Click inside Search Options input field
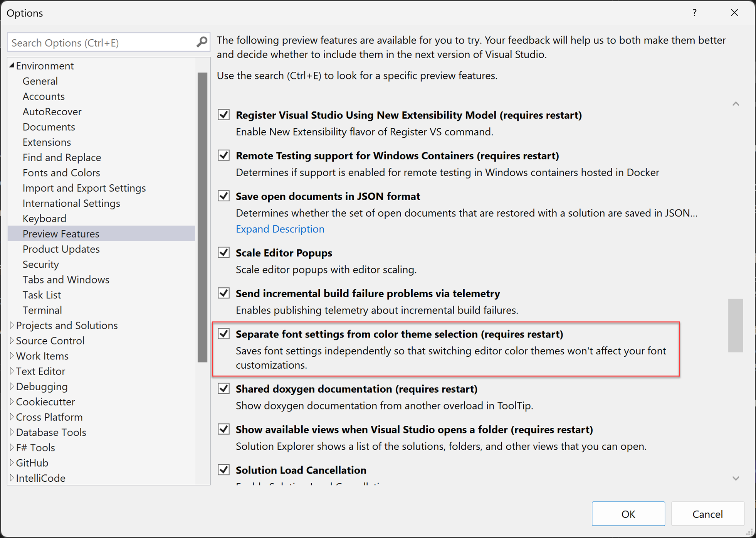This screenshot has width=756, height=538. click(x=108, y=42)
